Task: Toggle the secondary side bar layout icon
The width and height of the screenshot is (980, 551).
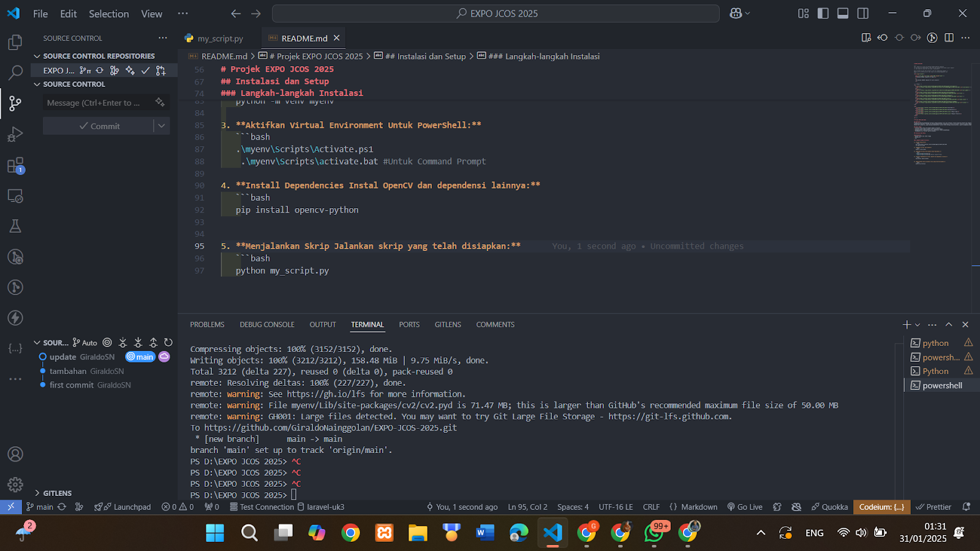Action: (863, 13)
